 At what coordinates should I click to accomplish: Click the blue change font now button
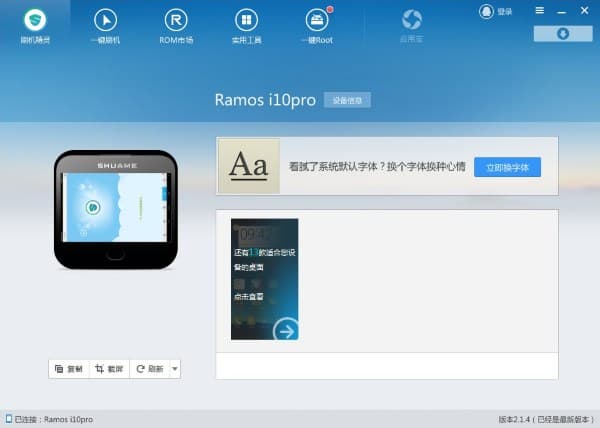pos(507,167)
